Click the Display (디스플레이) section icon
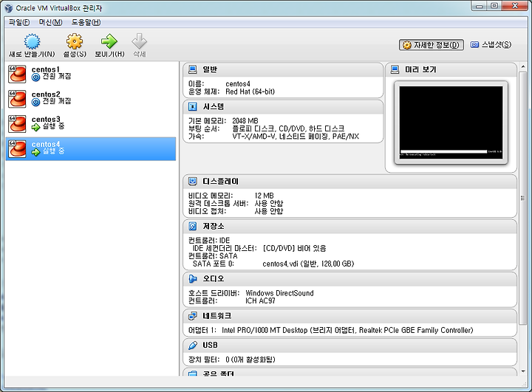The width and height of the screenshot is (532, 392). pyautogui.click(x=193, y=182)
